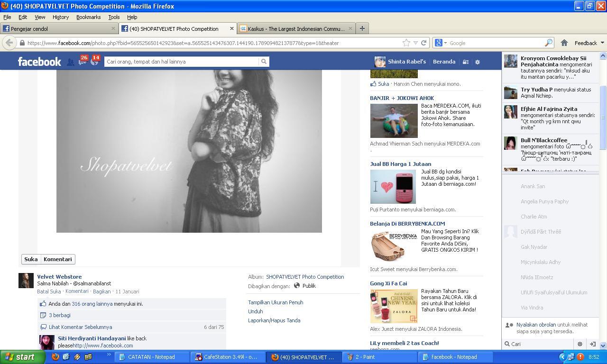Click 3 berbagi link

point(59,315)
